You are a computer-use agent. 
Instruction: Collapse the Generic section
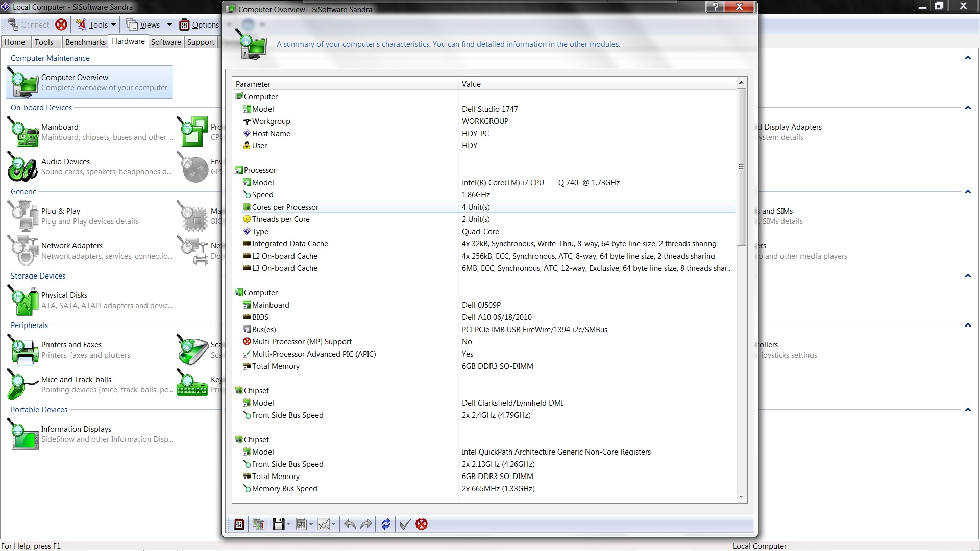click(x=968, y=191)
